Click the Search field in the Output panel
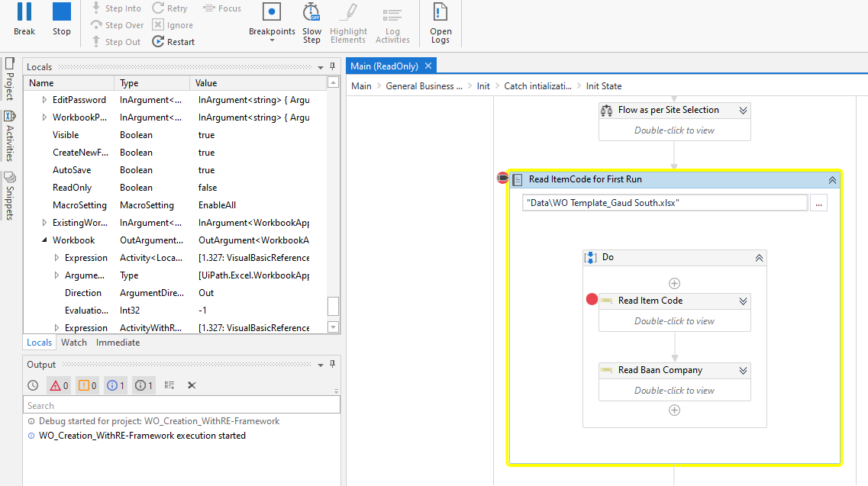868x486 pixels. [x=153, y=405]
